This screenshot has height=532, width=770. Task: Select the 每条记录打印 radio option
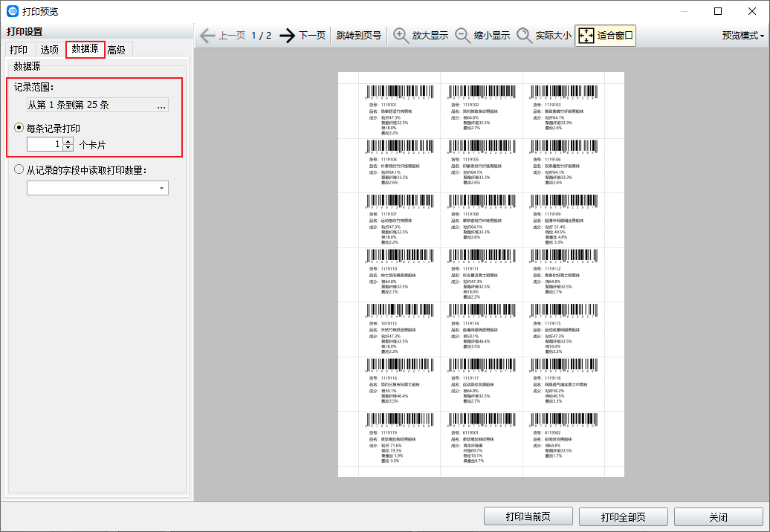pos(19,128)
